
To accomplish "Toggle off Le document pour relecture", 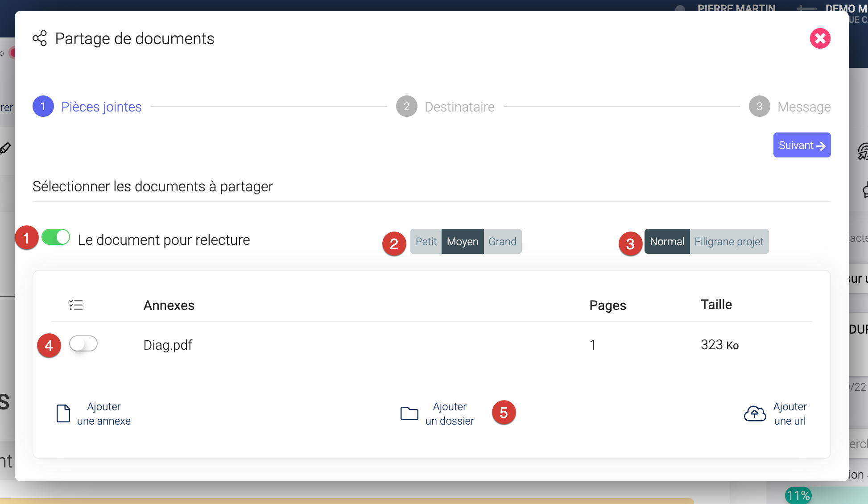I will 56,237.
